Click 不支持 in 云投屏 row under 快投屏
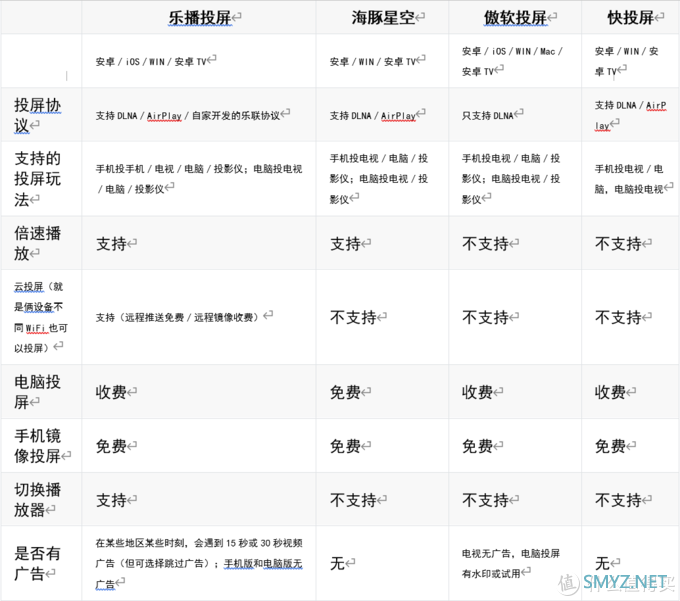Screen dimensions: 680x601 pyautogui.click(x=618, y=317)
